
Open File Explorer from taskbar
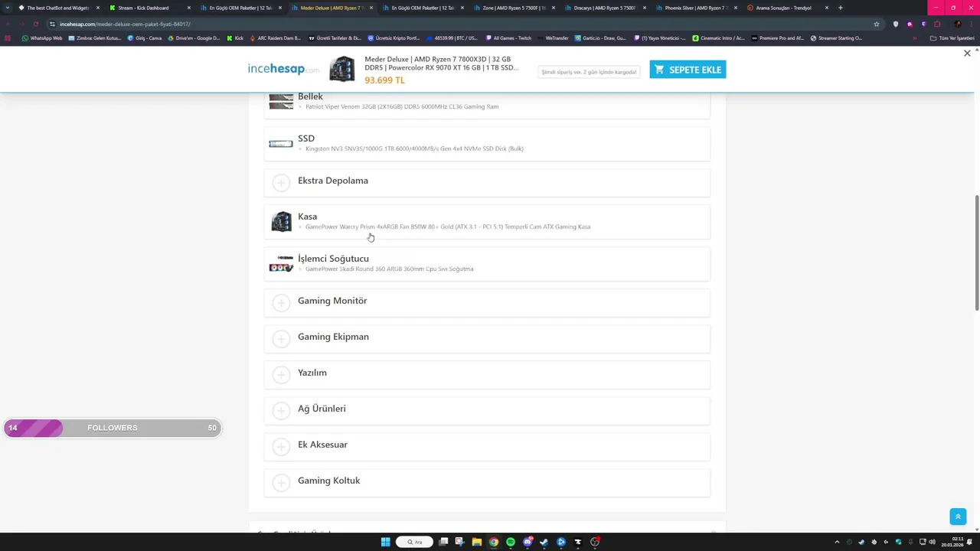click(x=476, y=542)
